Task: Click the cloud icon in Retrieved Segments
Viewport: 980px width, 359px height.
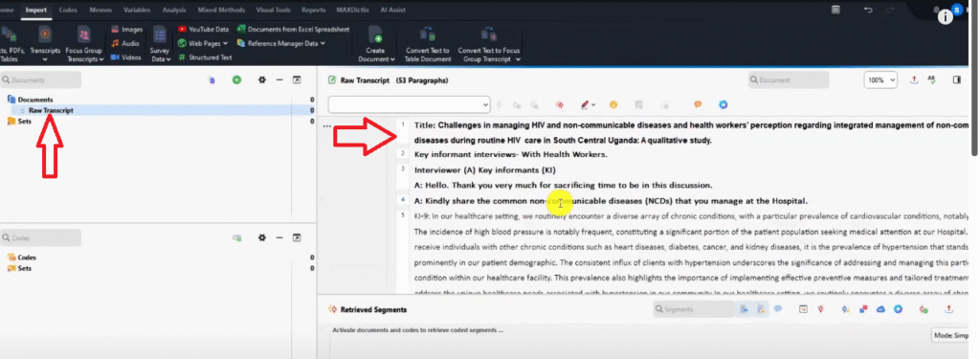Action: pyautogui.click(x=881, y=309)
